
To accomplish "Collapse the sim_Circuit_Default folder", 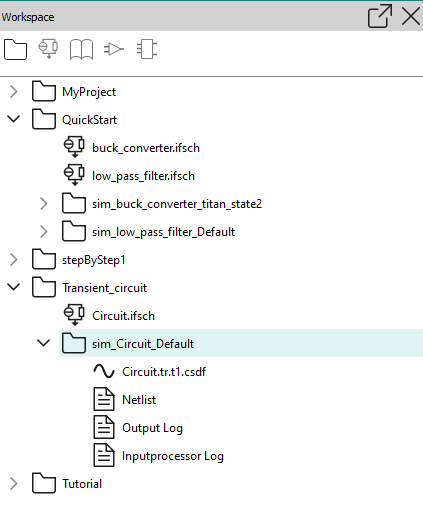I will pyautogui.click(x=44, y=343).
